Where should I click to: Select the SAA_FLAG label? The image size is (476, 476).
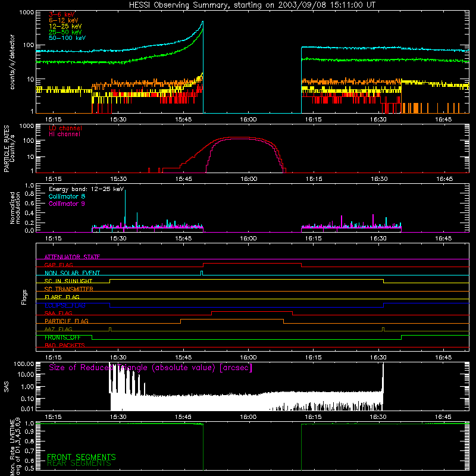click(58, 313)
